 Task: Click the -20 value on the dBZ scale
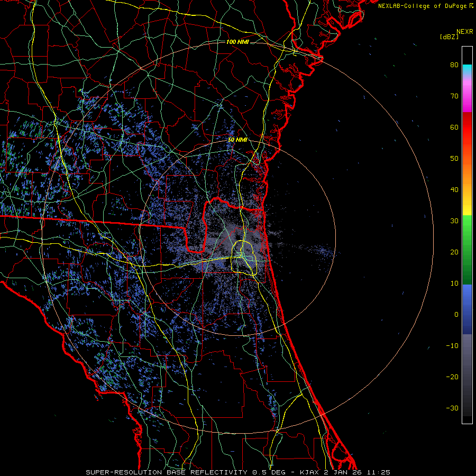pos(452,377)
